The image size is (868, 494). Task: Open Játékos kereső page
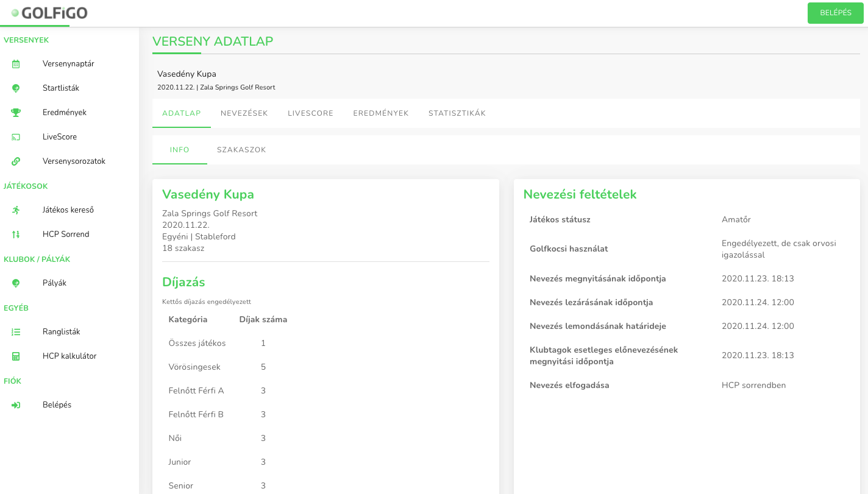coord(68,210)
